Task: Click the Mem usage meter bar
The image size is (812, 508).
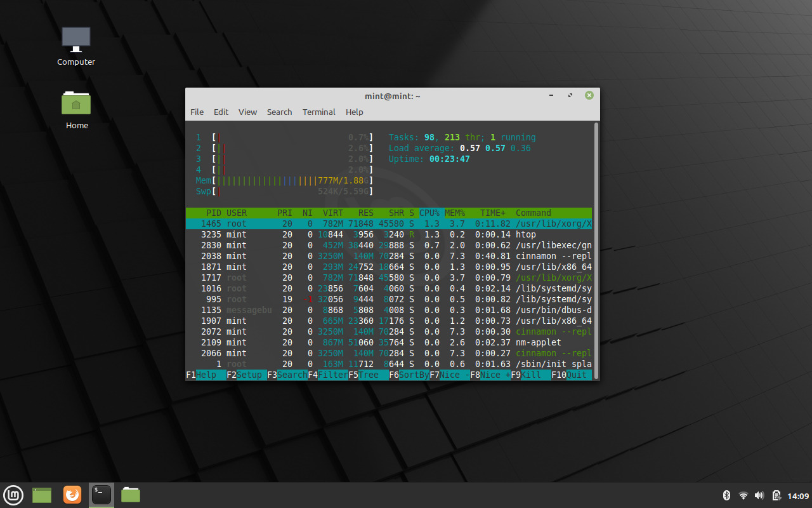Action: [x=284, y=180]
